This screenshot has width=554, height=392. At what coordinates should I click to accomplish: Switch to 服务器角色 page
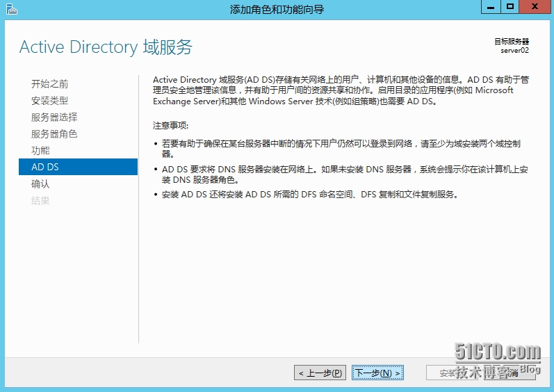point(54,133)
